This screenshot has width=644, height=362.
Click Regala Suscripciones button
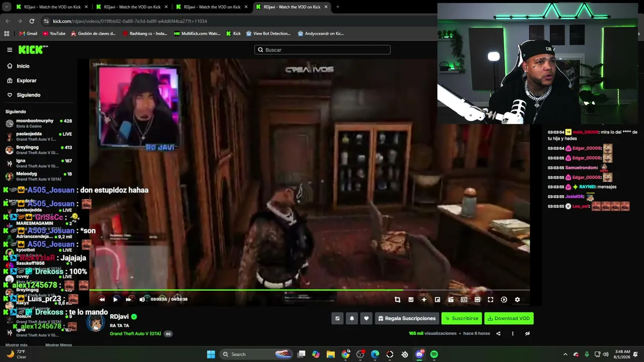tap(407, 318)
